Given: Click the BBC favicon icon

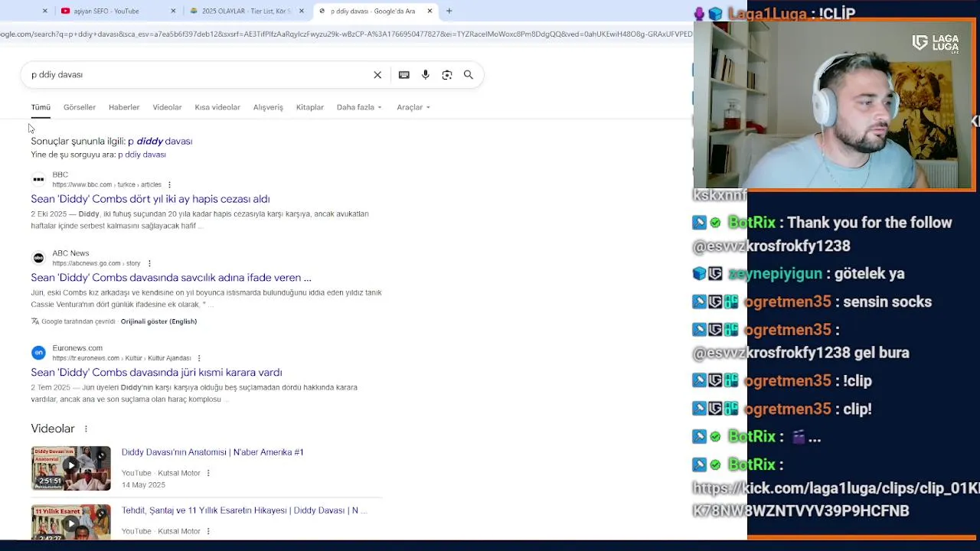Looking at the screenshot, I should (38, 180).
